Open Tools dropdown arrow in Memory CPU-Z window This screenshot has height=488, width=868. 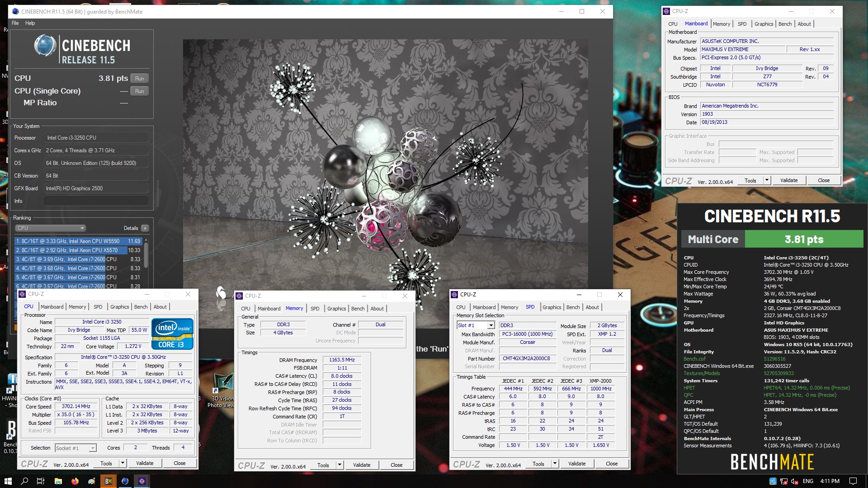click(x=340, y=465)
